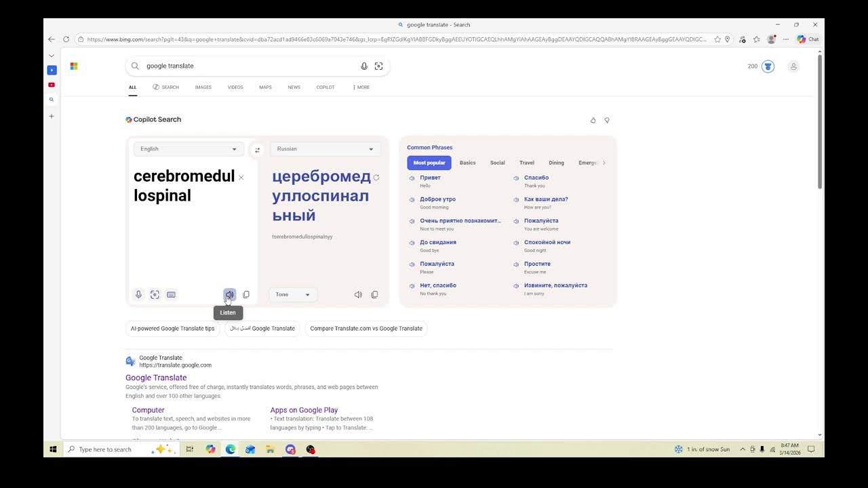
Task: Open Bing visual search
Action: click(378, 66)
